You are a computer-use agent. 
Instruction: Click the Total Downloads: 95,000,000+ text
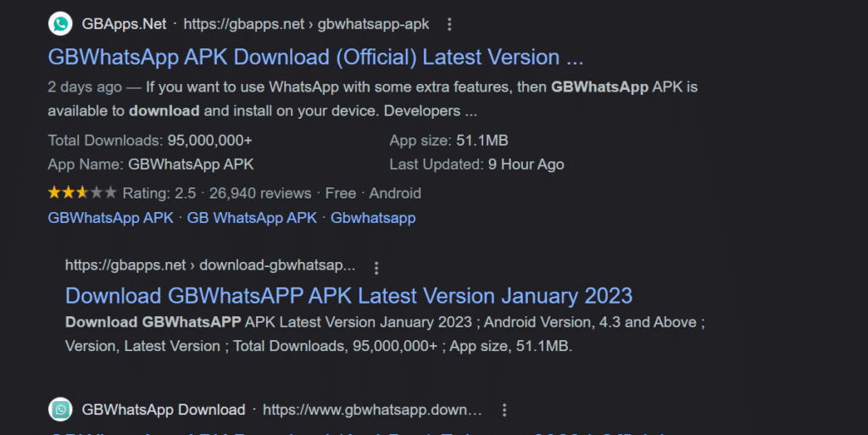coord(150,141)
